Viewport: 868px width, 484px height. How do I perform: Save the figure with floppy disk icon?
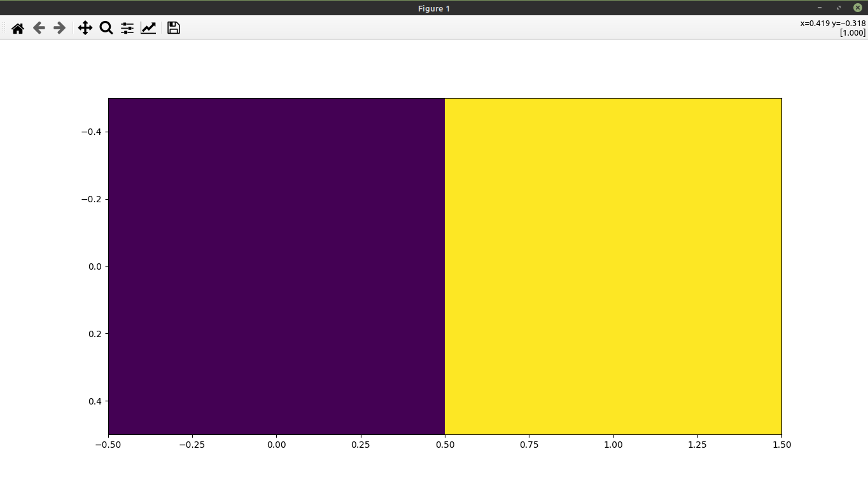tap(173, 28)
